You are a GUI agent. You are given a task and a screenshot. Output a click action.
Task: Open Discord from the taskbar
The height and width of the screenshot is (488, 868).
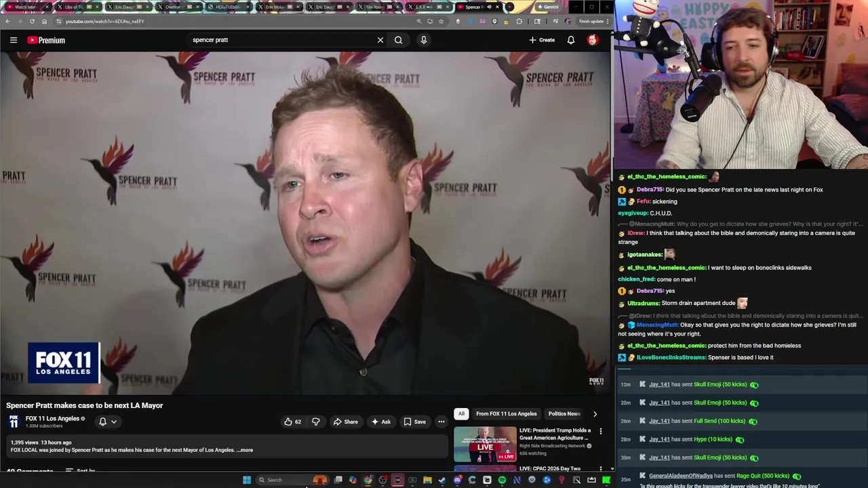457,480
